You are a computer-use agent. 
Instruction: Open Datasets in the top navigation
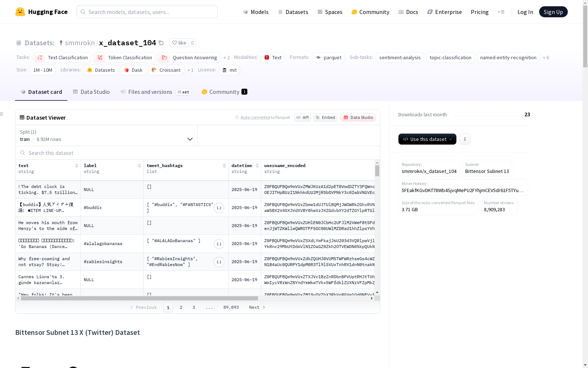tap(293, 12)
